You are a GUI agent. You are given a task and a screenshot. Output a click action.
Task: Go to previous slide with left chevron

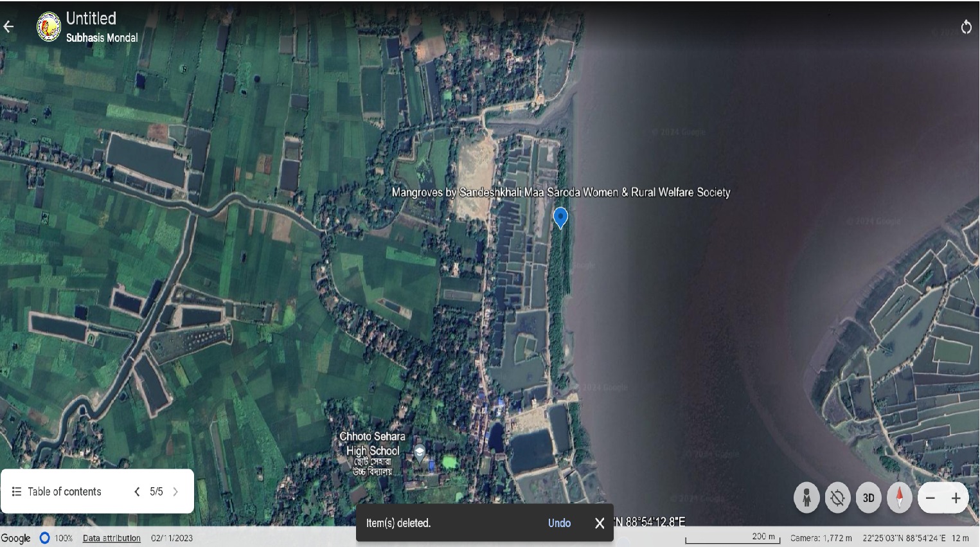tap(137, 492)
